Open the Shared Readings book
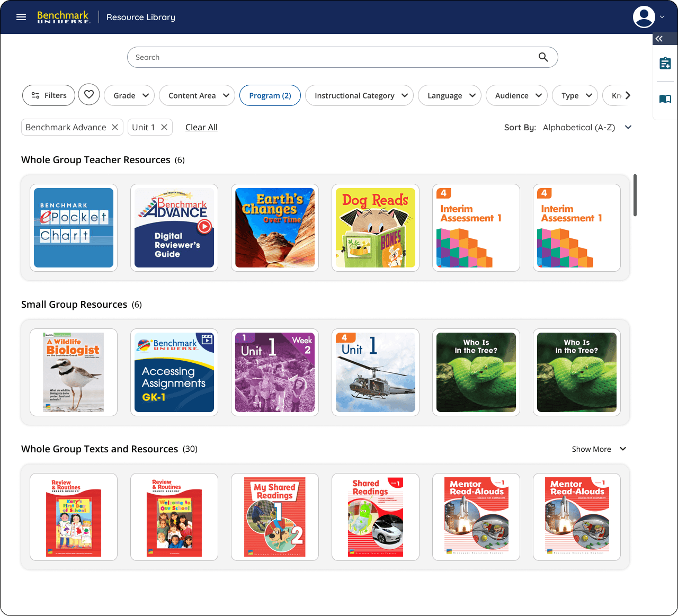This screenshot has width=678, height=616. click(x=376, y=517)
